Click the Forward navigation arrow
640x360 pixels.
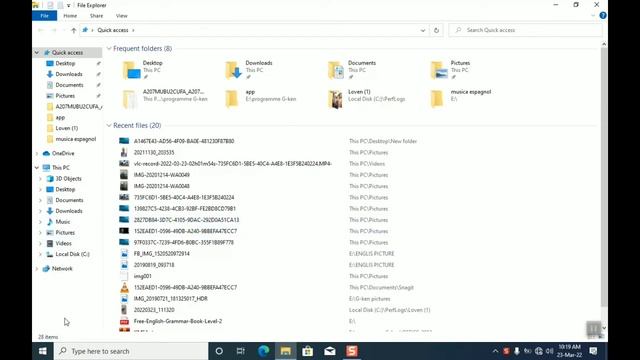(53, 30)
